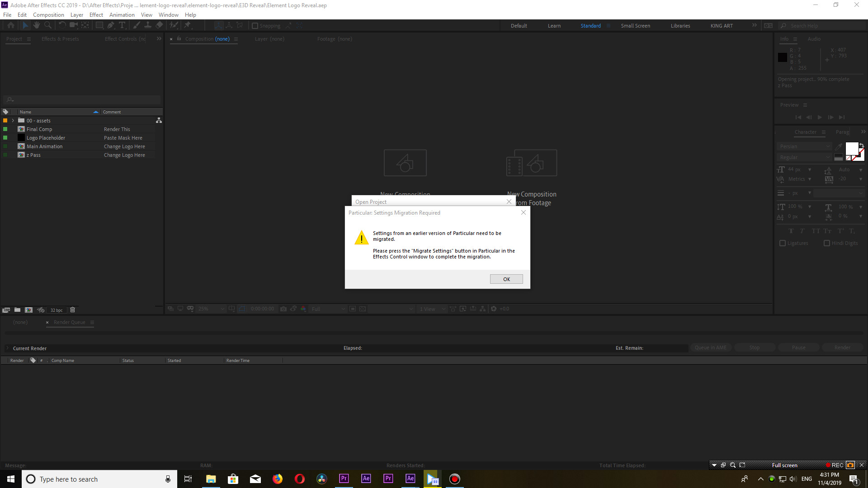Expand the Main Animation item
Image resolution: width=868 pixels, height=488 pixels.
13,146
